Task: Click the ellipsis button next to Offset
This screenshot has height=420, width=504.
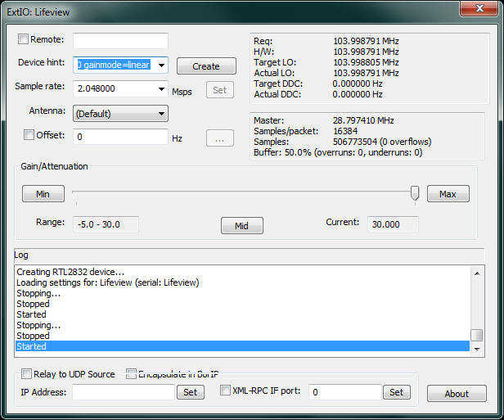Action: (220, 138)
